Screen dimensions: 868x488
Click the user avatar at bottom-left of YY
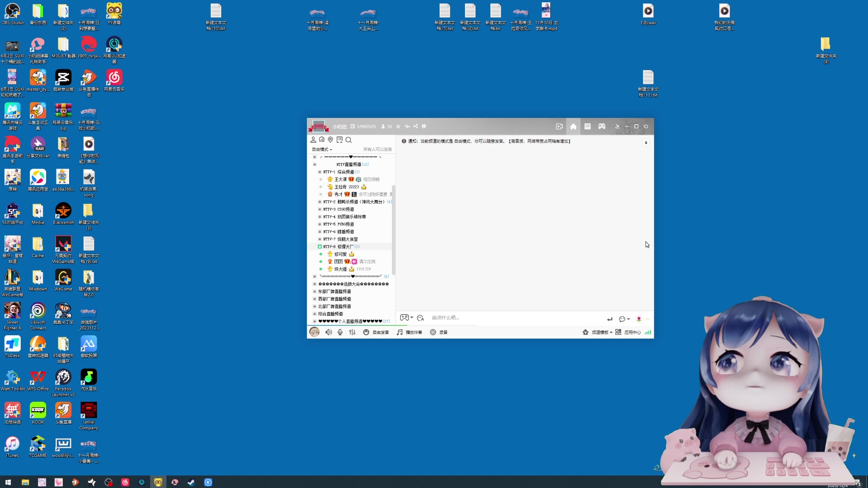(x=314, y=332)
